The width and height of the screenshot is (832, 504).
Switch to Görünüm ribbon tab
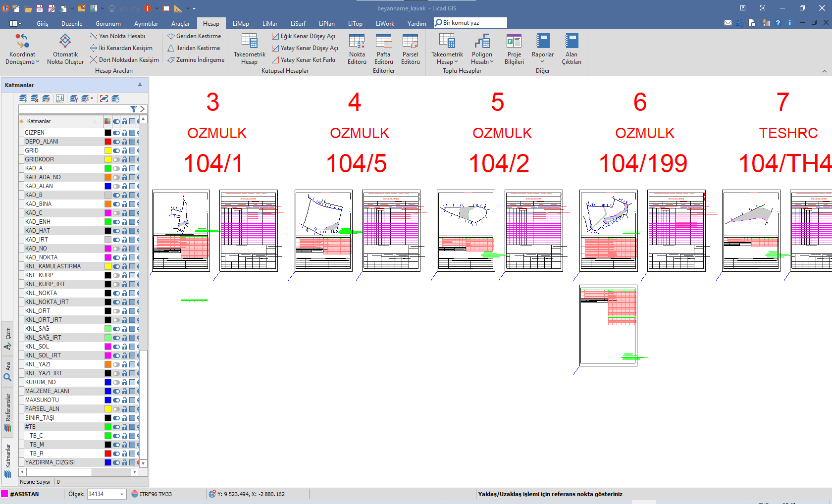pyautogui.click(x=108, y=23)
